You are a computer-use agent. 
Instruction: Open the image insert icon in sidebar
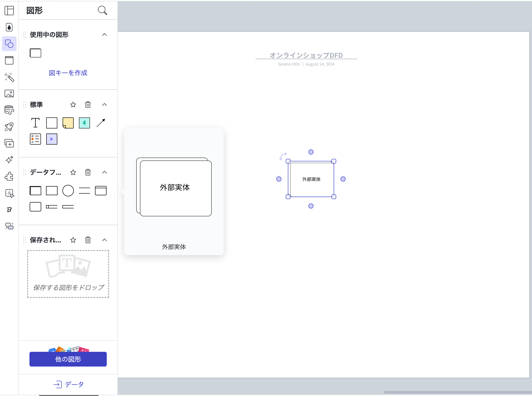tap(9, 93)
